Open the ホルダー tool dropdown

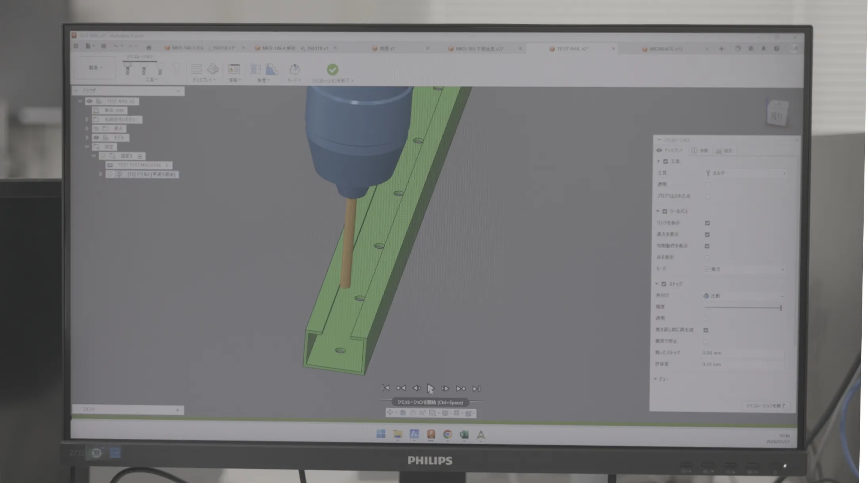click(745, 173)
